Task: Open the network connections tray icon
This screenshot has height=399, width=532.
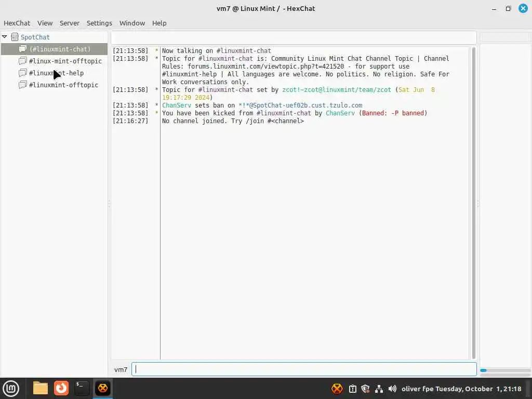Action: (x=379, y=389)
